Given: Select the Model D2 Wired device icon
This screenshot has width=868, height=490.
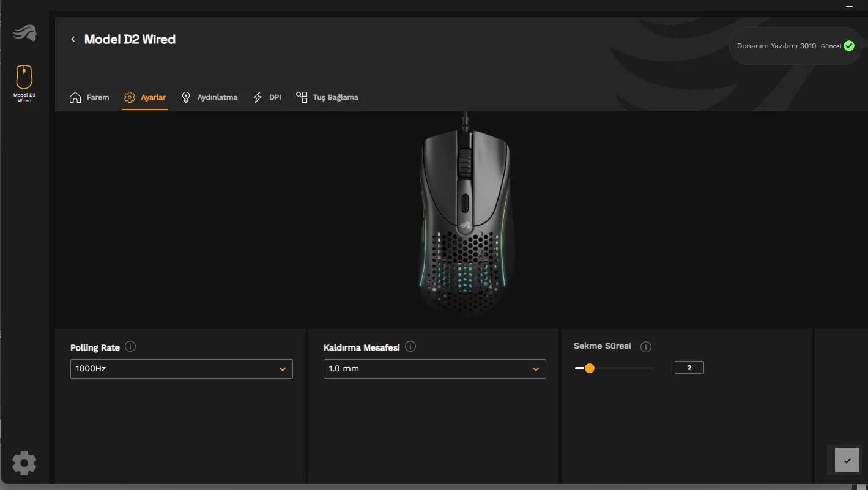Looking at the screenshot, I should click(x=24, y=83).
